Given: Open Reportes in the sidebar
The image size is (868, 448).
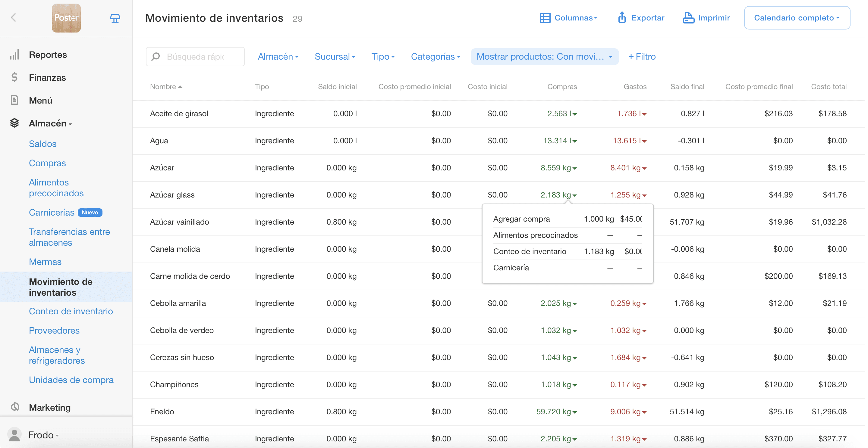Looking at the screenshot, I should coord(48,54).
